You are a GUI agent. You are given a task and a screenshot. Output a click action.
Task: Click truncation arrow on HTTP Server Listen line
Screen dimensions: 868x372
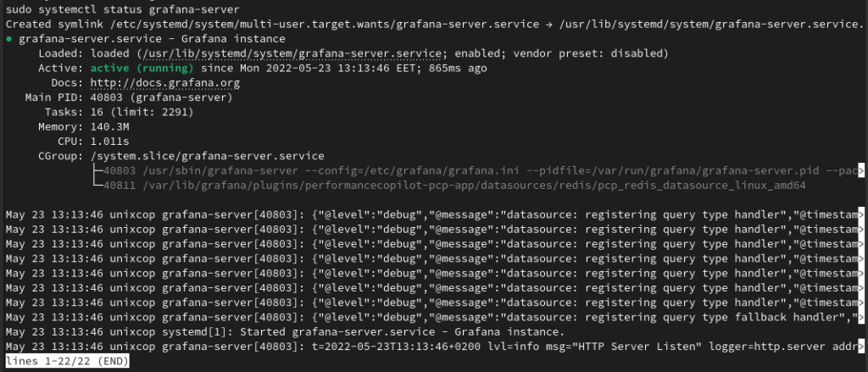860,347
